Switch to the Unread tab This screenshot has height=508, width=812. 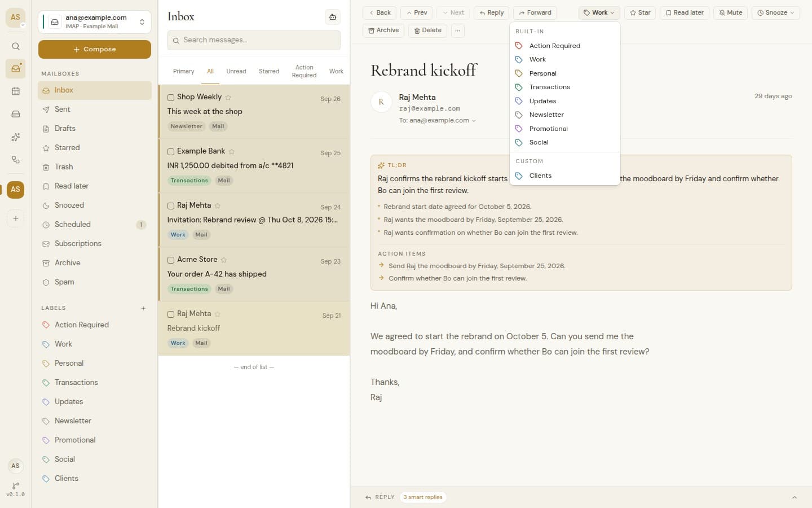[236, 71]
